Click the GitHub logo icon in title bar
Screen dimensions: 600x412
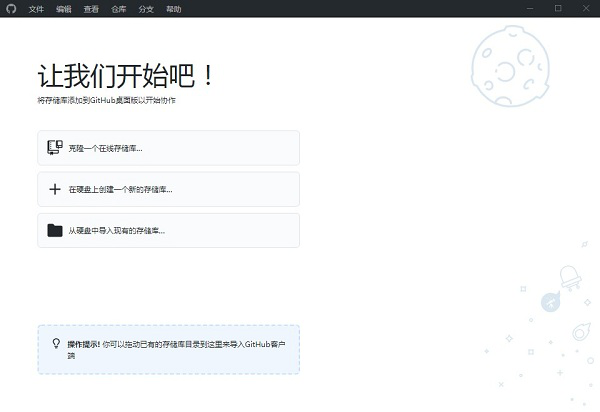pos(11,8)
